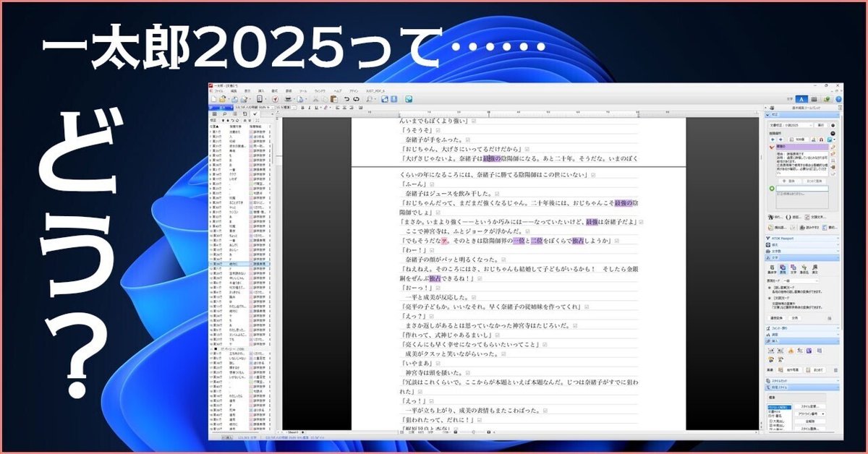Image resolution: width=868 pixels, height=454 pixels.
Task: Click the magnifier search icon in toolbar
Action: 368,99
